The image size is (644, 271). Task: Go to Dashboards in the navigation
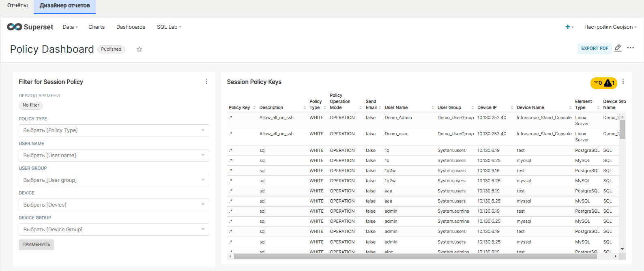(131, 27)
